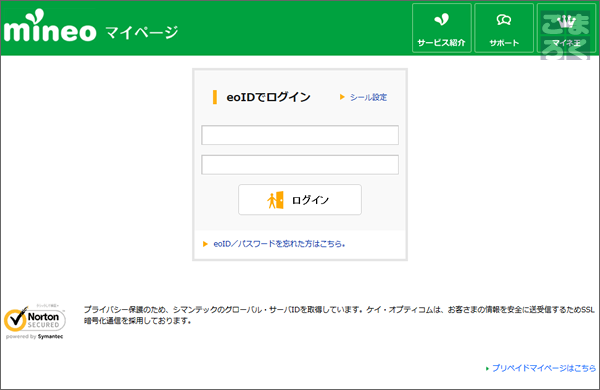Open the サービス紹介 menu button
600x390 pixels.
(x=442, y=28)
